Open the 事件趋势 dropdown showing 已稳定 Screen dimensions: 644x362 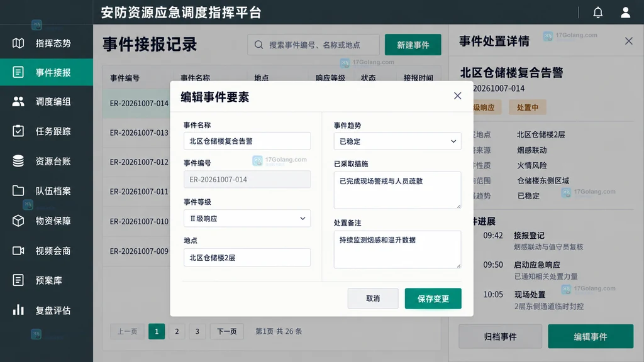coord(397,141)
